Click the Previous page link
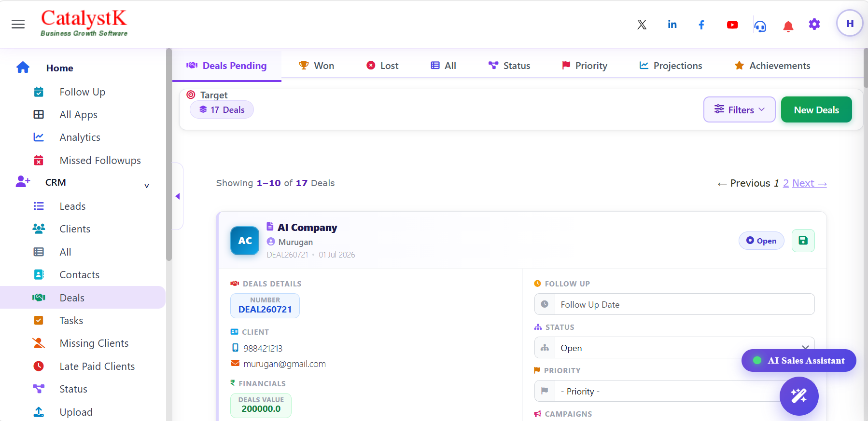 click(744, 183)
